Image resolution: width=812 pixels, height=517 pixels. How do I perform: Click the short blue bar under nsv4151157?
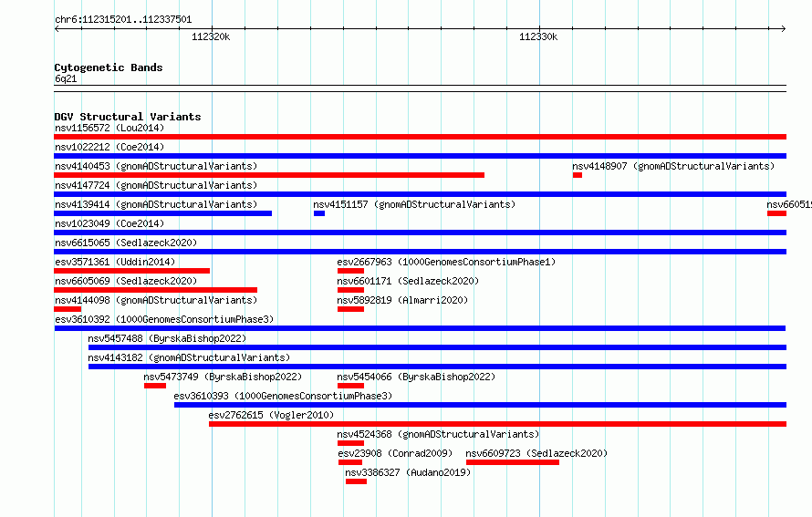pos(319,213)
